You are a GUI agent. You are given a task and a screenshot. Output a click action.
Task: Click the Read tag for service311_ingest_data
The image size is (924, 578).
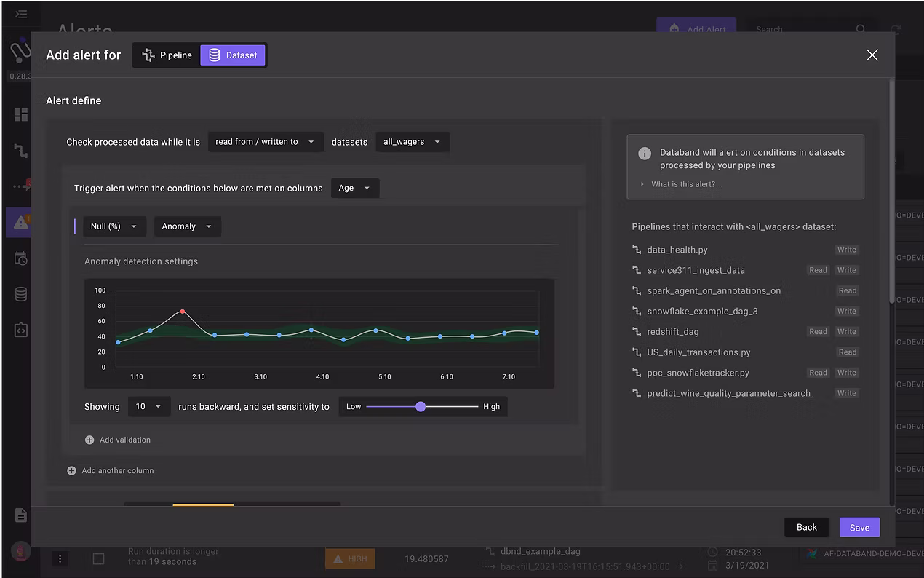pyautogui.click(x=819, y=270)
